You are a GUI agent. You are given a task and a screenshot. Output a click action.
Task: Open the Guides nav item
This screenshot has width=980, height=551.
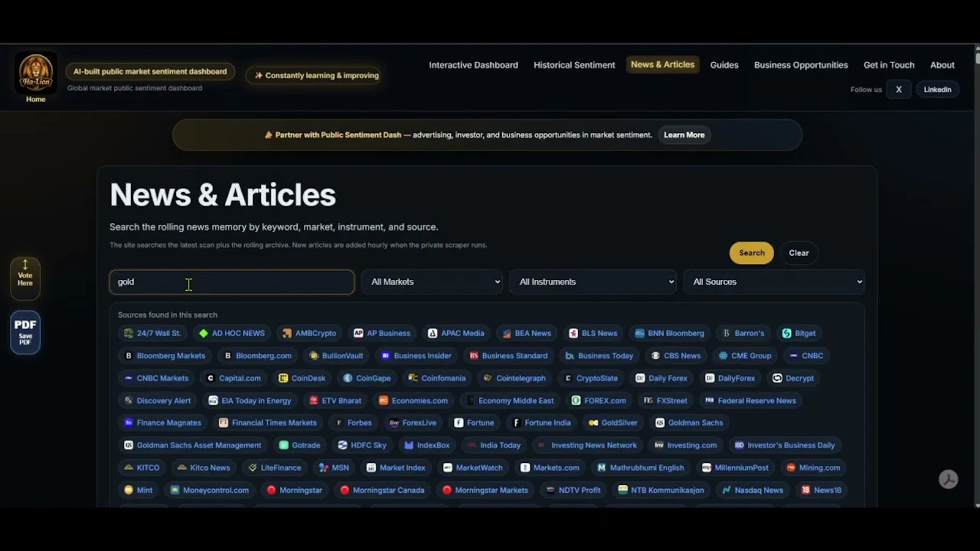724,65
